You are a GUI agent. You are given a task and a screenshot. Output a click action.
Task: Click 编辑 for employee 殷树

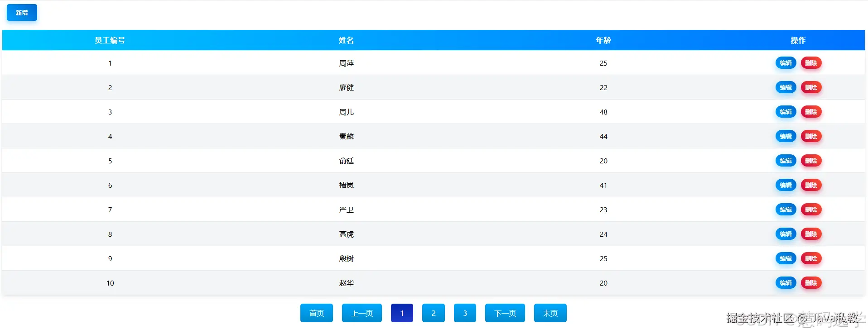(786, 258)
